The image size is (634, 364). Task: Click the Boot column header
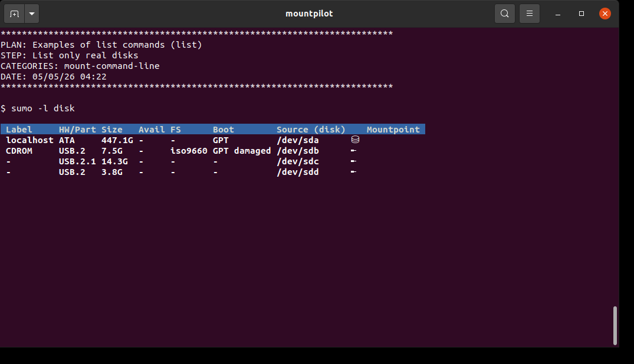coord(223,129)
